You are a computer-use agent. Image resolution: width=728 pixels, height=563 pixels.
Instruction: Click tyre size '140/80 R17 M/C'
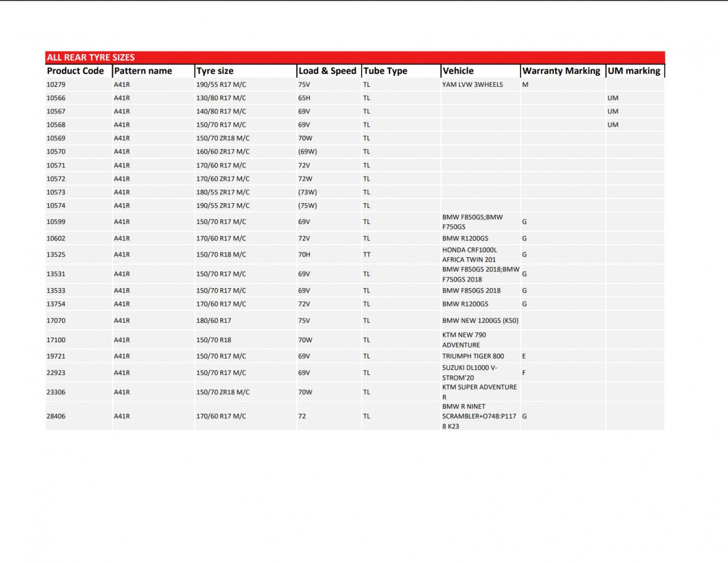(x=221, y=112)
